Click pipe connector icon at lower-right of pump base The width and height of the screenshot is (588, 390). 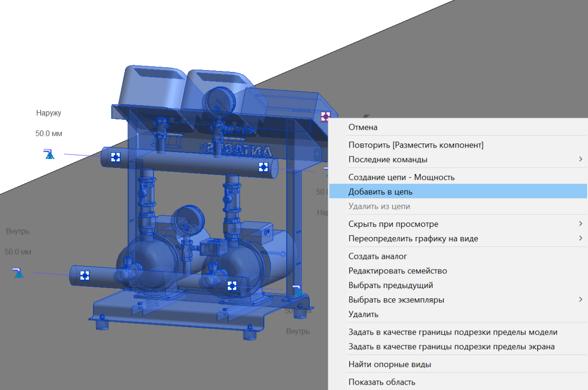(x=297, y=290)
